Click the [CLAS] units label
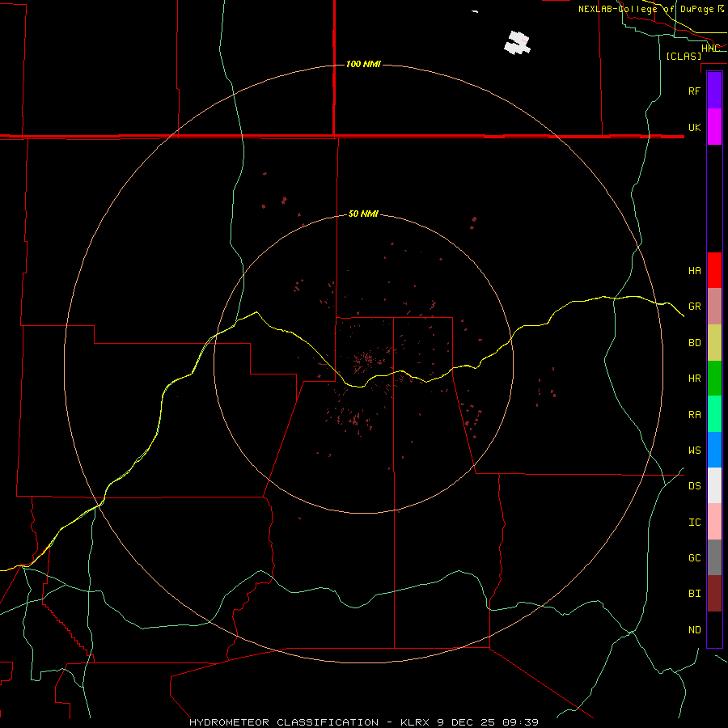Image resolution: width=728 pixels, height=728 pixels. point(684,56)
